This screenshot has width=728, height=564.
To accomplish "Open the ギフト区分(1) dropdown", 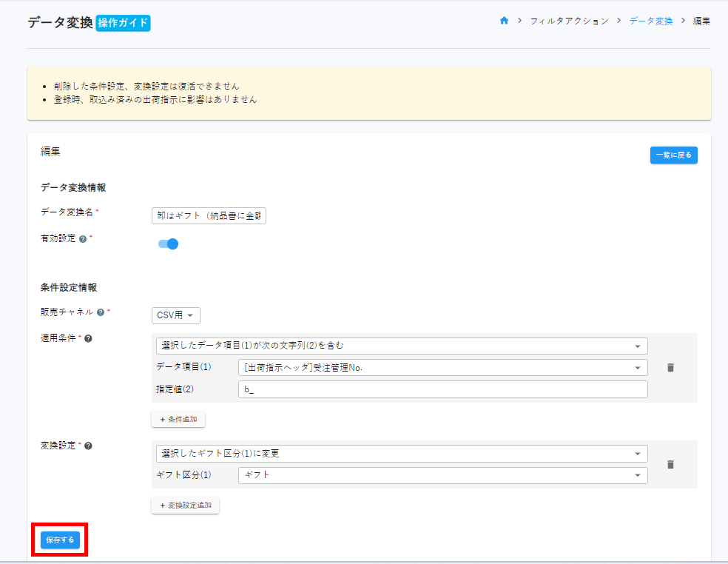I will 442,474.
